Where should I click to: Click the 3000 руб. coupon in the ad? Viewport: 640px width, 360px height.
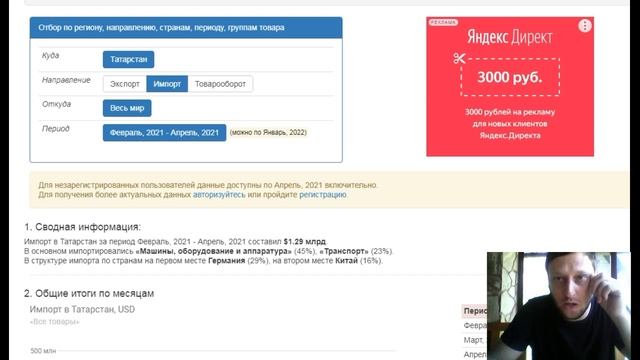(510, 77)
